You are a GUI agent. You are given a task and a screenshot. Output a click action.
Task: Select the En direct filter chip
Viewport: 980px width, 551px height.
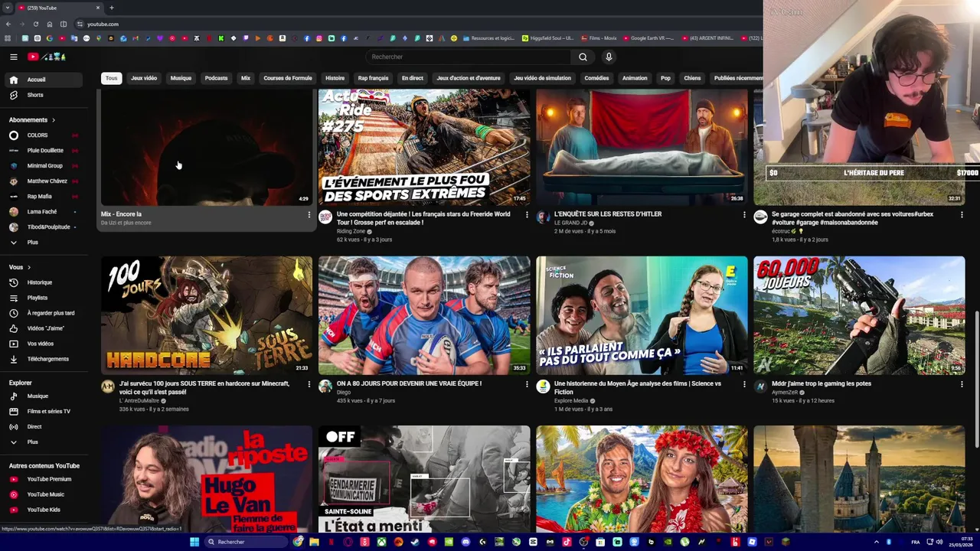[413, 78]
